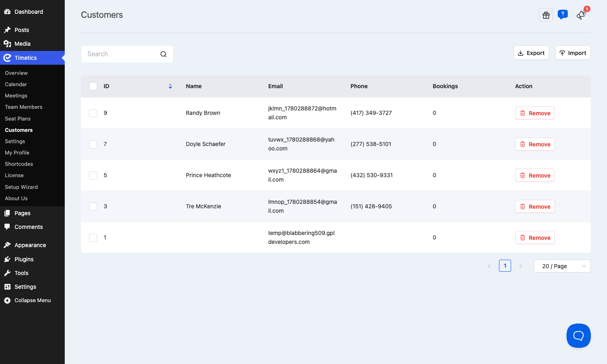The height and width of the screenshot is (364, 607).
Task: Select checkbox for Prince Heathcote row
Action: click(93, 176)
